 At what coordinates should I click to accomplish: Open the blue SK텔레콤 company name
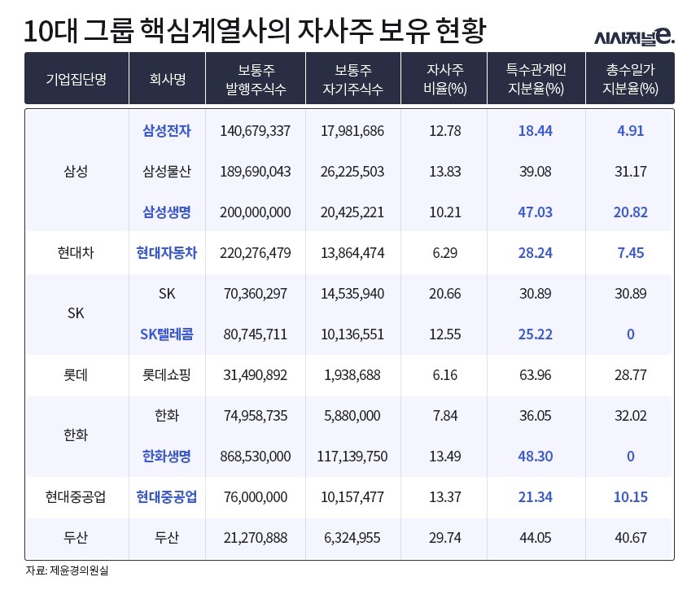point(167,334)
